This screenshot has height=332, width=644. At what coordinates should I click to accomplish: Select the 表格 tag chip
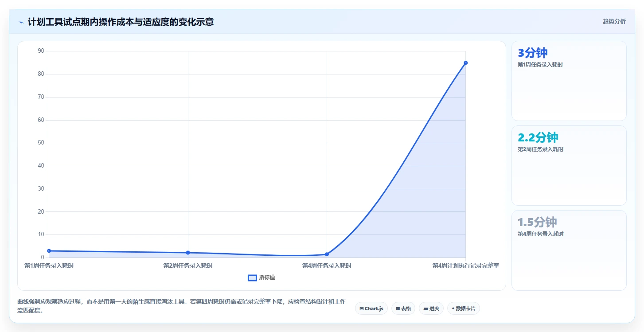tap(403, 309)
